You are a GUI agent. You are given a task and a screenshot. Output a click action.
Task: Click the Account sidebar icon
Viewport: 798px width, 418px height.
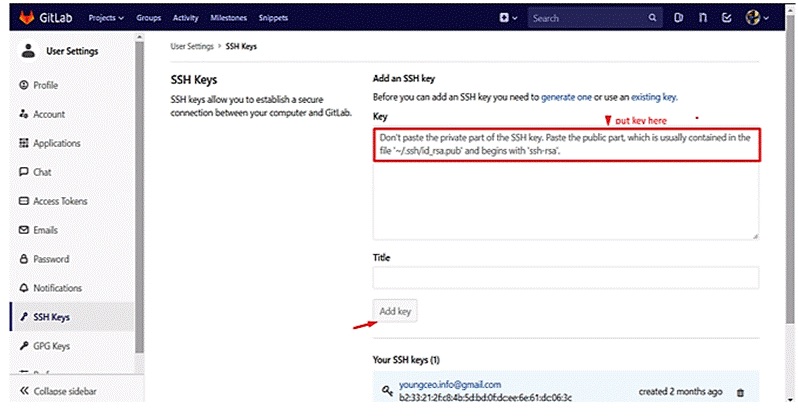click(24, 114)
